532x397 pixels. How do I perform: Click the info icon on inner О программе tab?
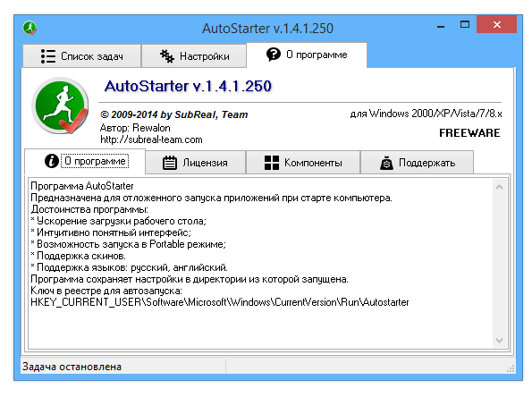(x=52, y=160)
